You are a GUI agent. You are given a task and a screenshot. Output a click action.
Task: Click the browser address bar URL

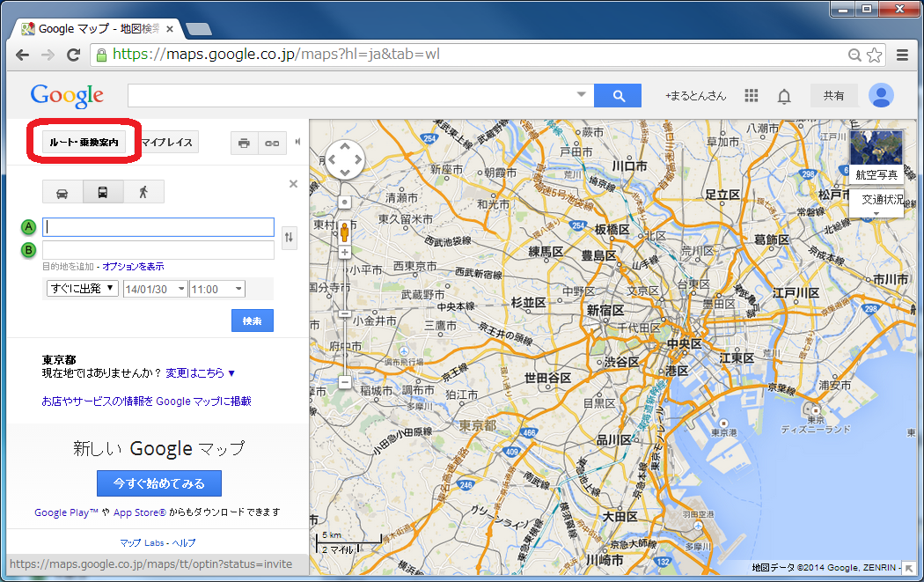click(275, 55)
